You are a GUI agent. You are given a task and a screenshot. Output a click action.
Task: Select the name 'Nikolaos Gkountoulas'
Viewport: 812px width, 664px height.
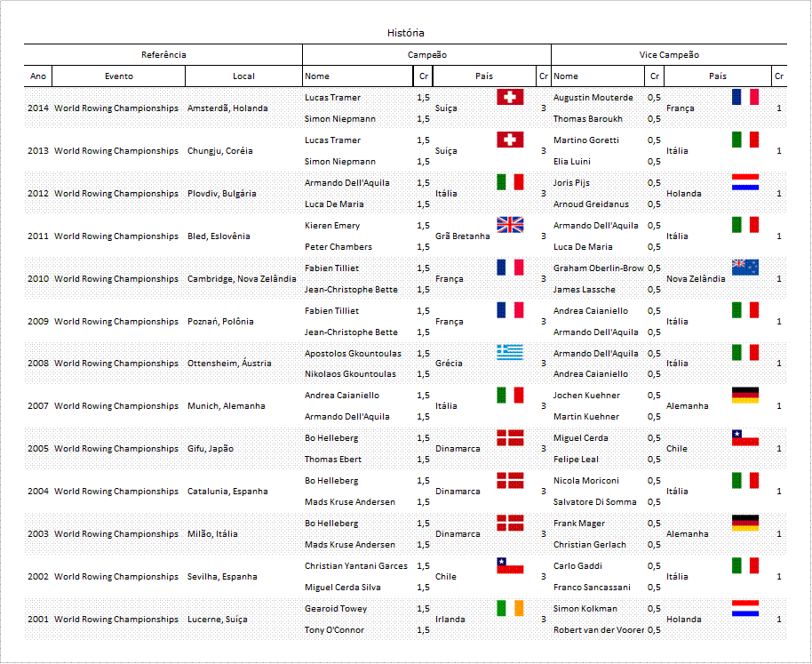[x=350, y=373]
